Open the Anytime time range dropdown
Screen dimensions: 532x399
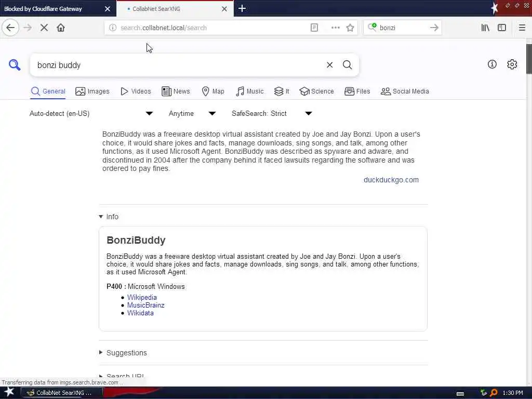pos(192,113)
